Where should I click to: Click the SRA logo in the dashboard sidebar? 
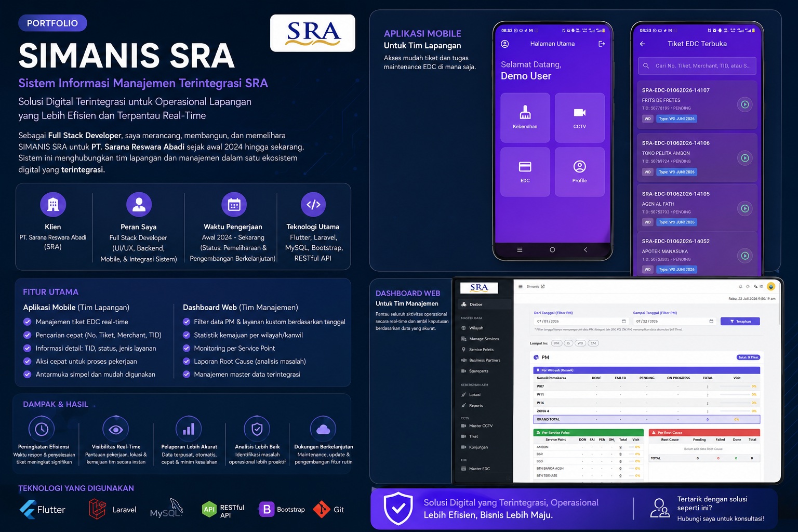(479, 287)
